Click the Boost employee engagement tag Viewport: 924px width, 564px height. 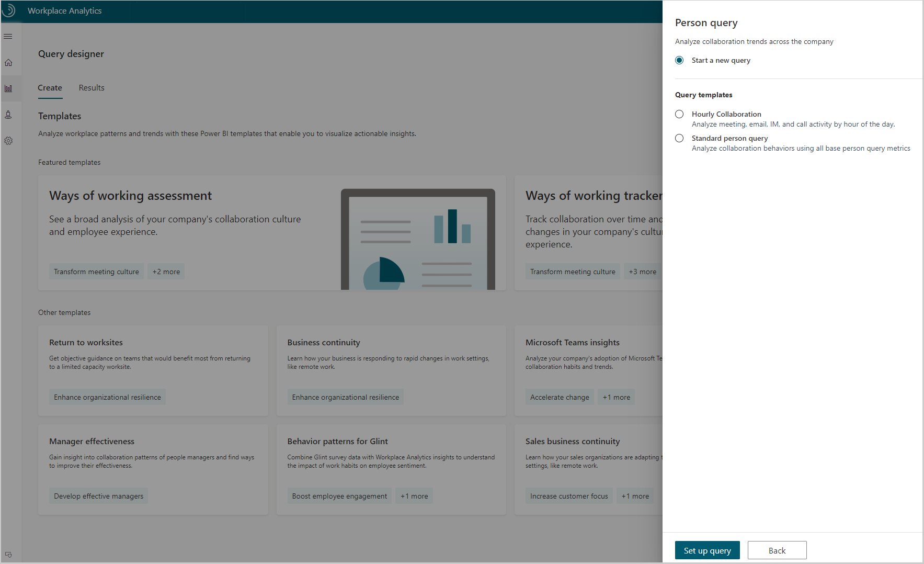pos(339,496)
